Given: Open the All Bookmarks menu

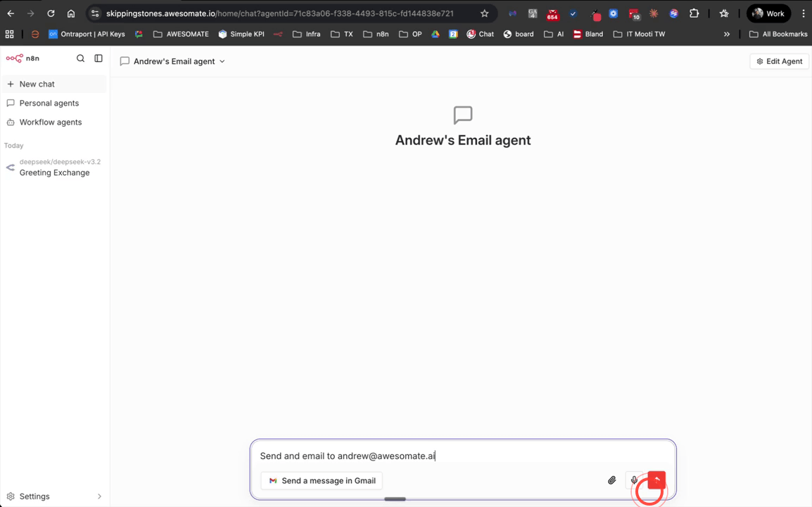Looking at the screenshot, I should [x=778, y=34].
